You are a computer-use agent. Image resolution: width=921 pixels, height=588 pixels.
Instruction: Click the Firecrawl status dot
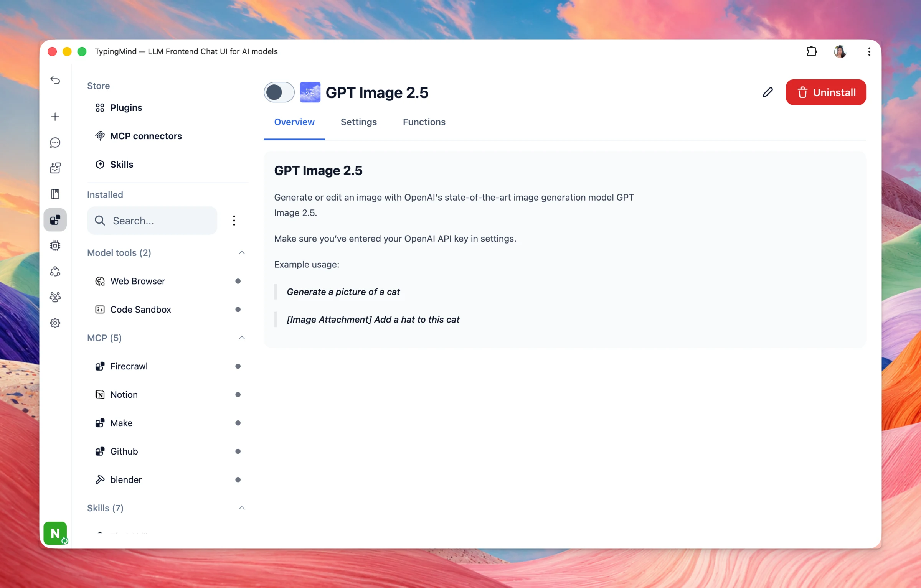(238, 366)
